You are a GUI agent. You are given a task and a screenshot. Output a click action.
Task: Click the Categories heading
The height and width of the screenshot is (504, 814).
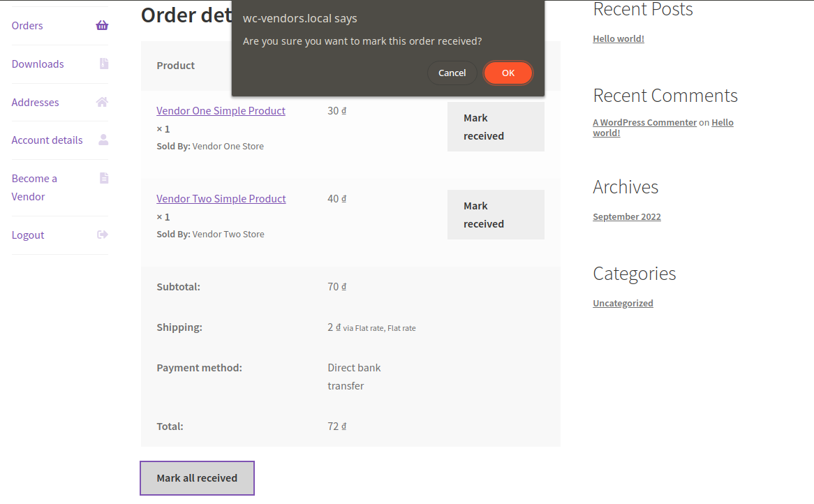coord(635,274)
